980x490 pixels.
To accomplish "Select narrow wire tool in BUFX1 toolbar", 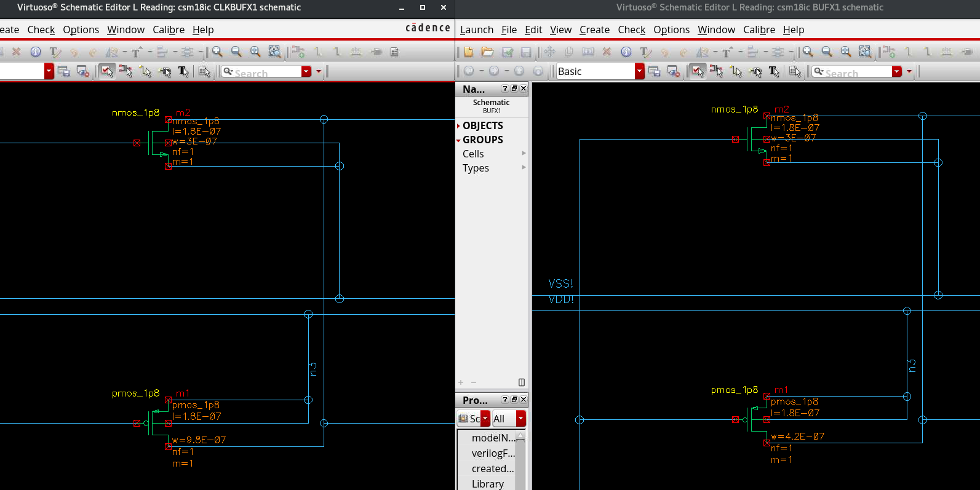I will click(x=909, y=52).
